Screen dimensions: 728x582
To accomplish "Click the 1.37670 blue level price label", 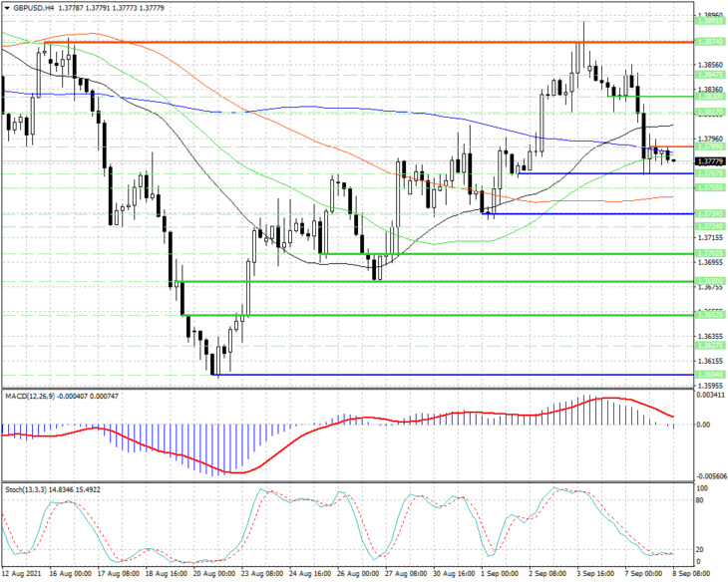I will [x=709, y=173].
